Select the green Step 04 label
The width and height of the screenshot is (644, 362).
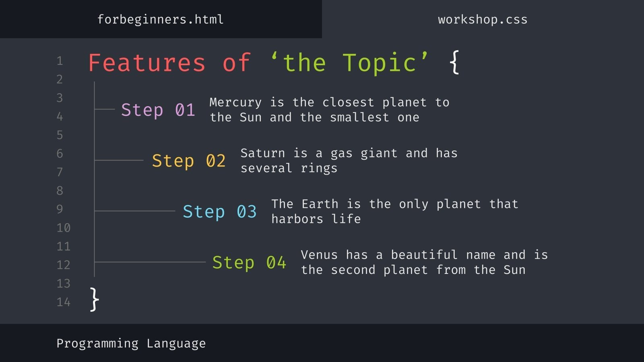tap(249, 262)
